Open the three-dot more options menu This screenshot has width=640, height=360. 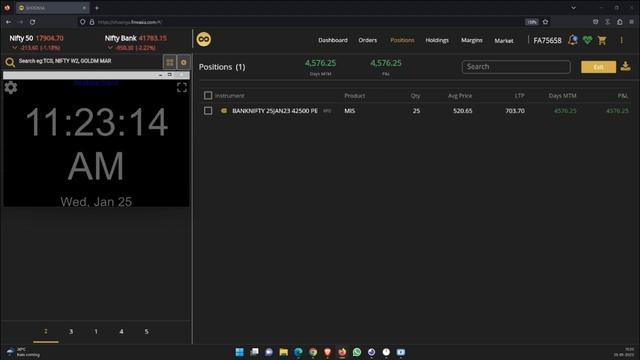click(621, 40)
